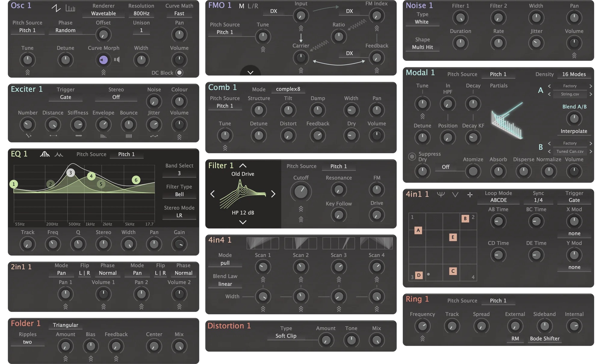Viewport: 602px width, 364px height.
Task: Click the speaker icon beside Curve Morph
Action: (x=117, y=60)
